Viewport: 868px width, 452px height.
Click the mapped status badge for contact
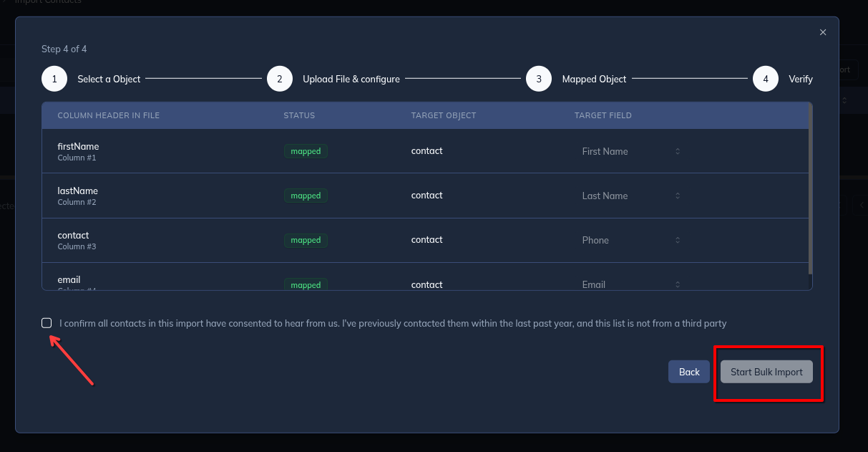pos(306,240)
